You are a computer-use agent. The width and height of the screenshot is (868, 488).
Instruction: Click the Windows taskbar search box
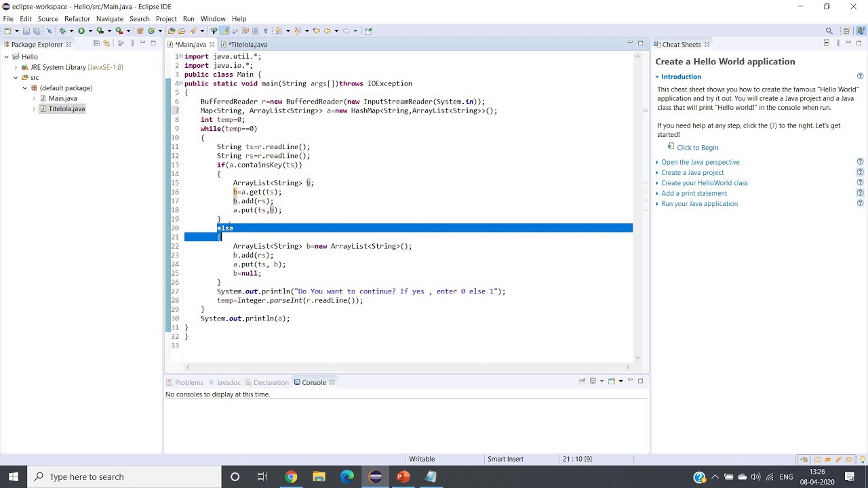pos(124,476)
